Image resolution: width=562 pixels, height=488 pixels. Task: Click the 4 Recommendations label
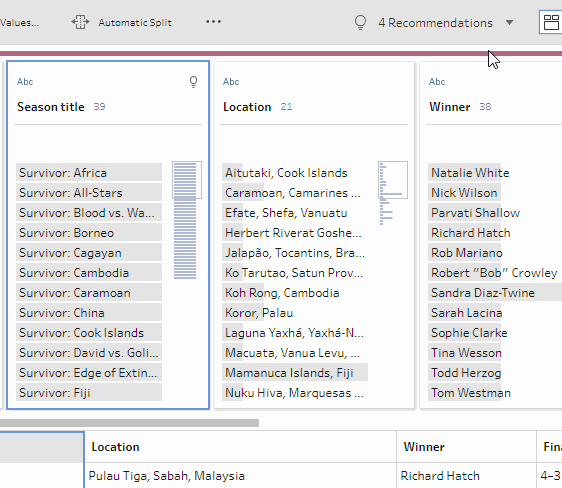pyautogui.click(x=435, y=23)
